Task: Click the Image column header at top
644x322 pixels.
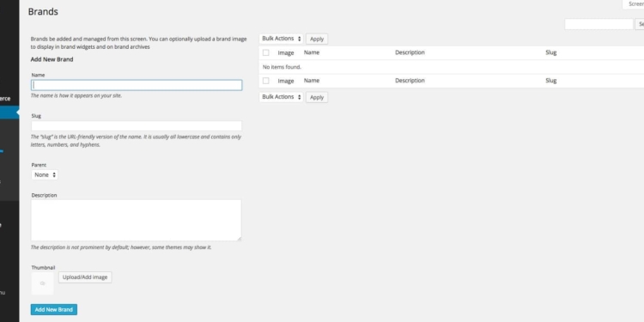Action: pos(286,53)
